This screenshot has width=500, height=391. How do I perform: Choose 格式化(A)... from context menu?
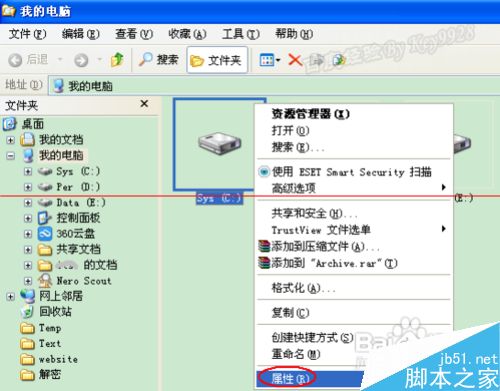(x=354, y=288)
